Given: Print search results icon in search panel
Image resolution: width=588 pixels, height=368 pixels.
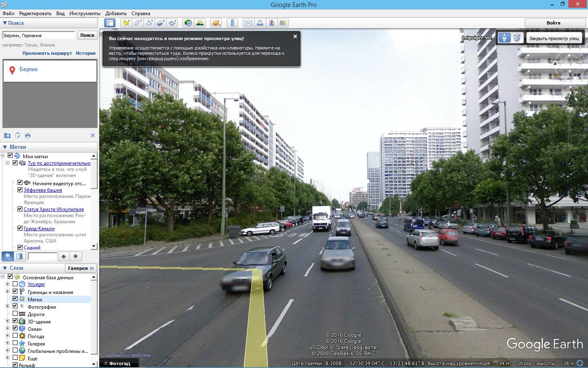Looking at the screenshot, I should tap(28, 135).
